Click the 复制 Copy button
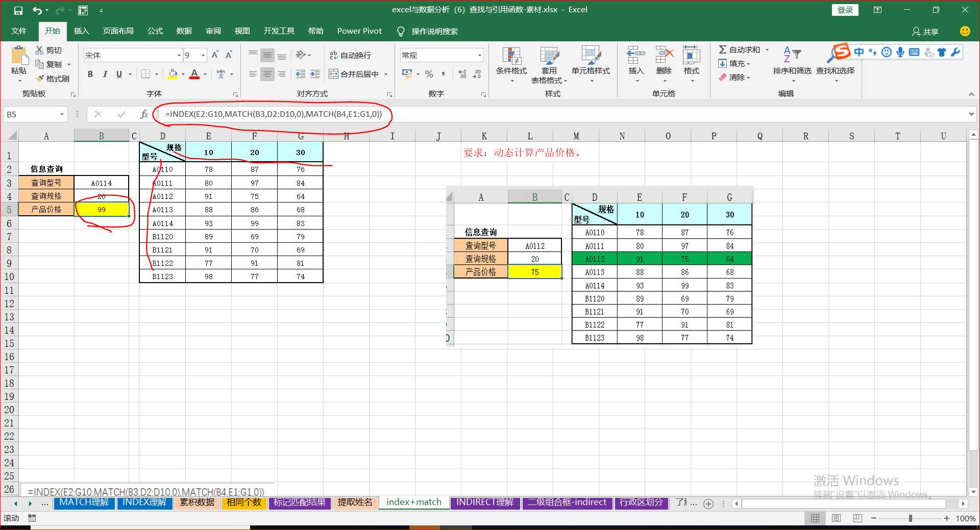The height and width of the screenshot is (530, 980). click(x=48, y=64)
